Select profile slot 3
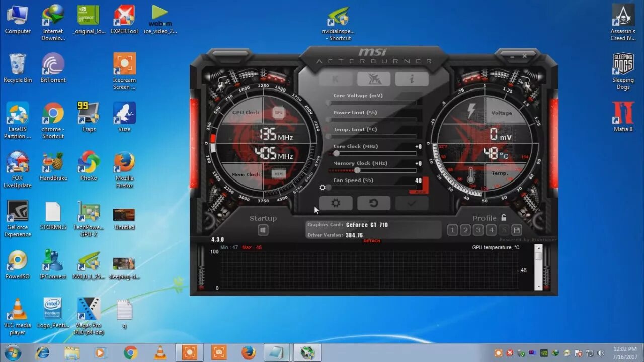Viewport: 644px width, 362px height. tap(478, 230)
